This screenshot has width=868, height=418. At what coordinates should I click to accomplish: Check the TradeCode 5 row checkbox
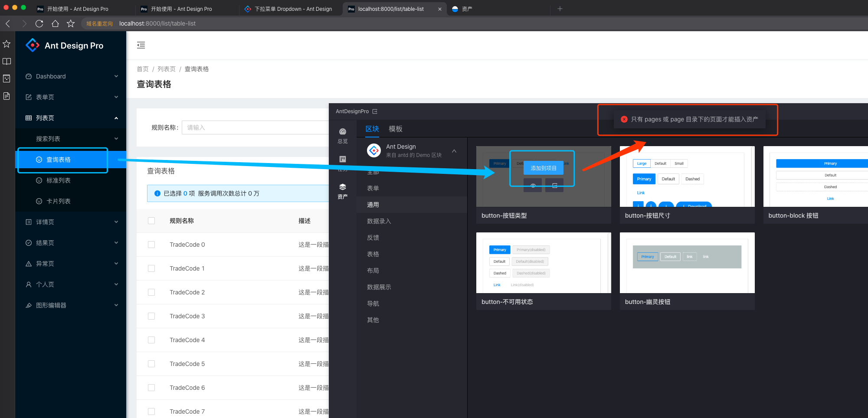[151, 364]
